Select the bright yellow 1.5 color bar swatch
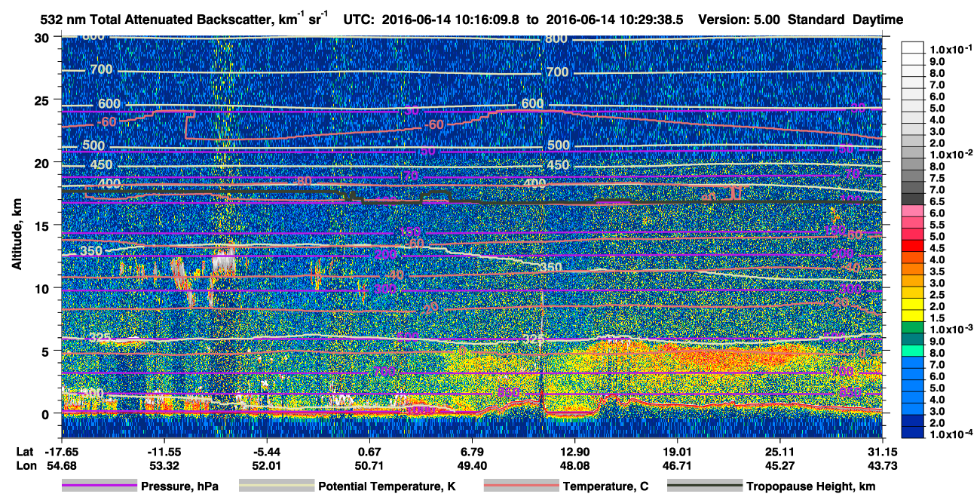 pyautogui.click(x=913, y=317)
